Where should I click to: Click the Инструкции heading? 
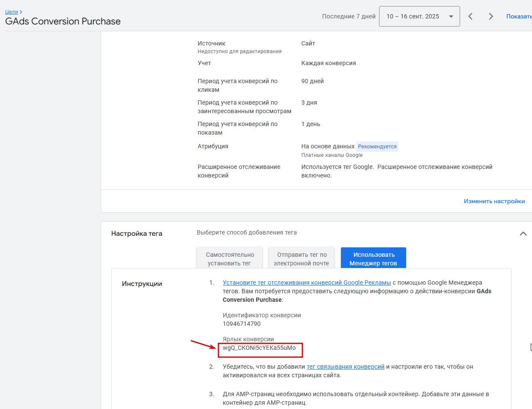142,284
